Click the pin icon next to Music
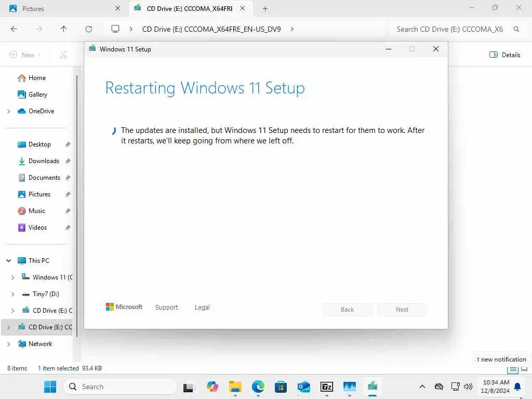Image resolution: width=532 pixels, height=399 pixels. tap(68, 211)
